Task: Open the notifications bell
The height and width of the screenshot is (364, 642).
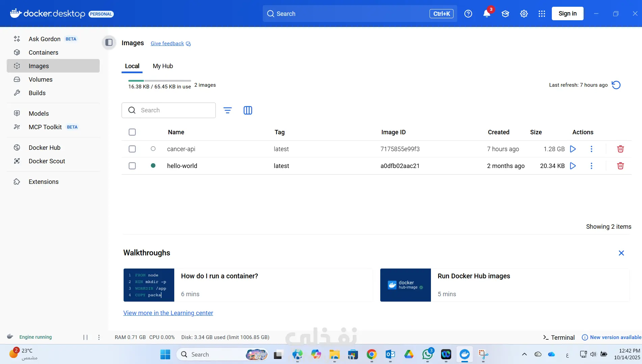Action: [487, 13]
